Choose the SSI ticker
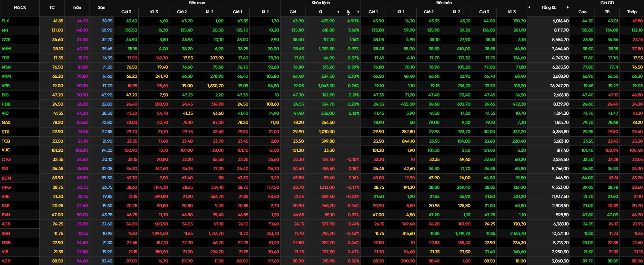 [5, 169]
